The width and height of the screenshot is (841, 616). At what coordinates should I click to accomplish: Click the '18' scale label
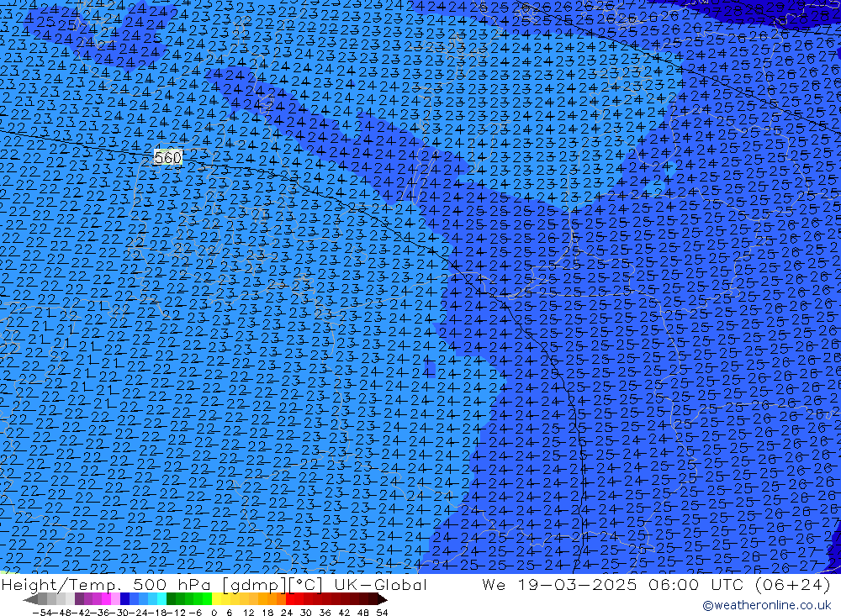[267, 613]
